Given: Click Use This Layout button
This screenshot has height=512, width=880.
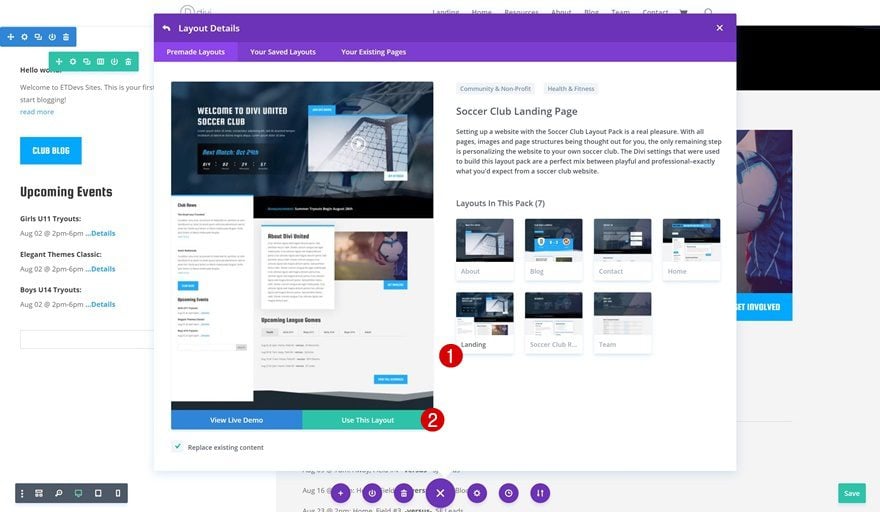Looking at the screenshot, I should click(x=367, y=420).
